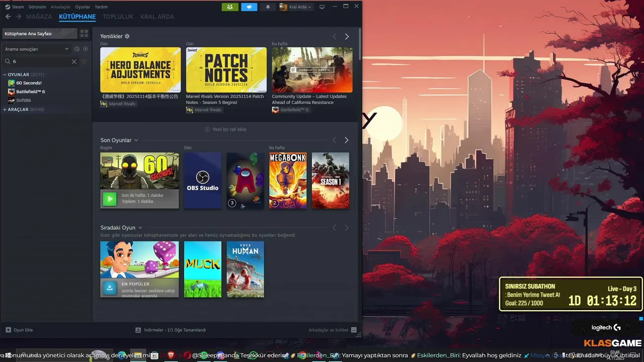Go back with the left arrow

click(8, 17)
